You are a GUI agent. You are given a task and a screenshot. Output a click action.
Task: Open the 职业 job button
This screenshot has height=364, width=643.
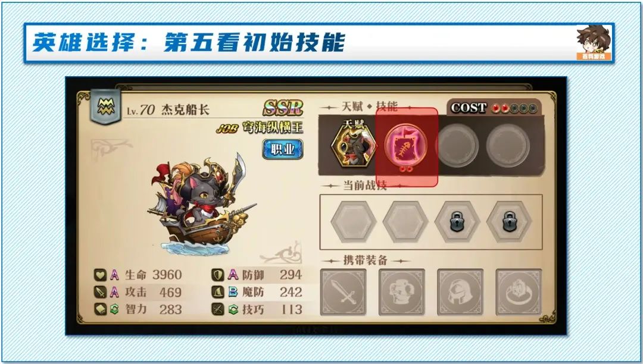[x=283, y=149]
